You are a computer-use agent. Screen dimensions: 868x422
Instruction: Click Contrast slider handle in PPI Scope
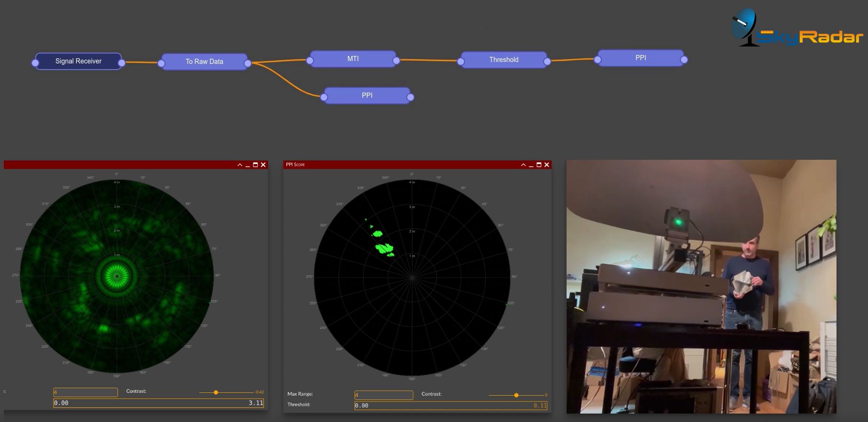(x=516, y=395)
